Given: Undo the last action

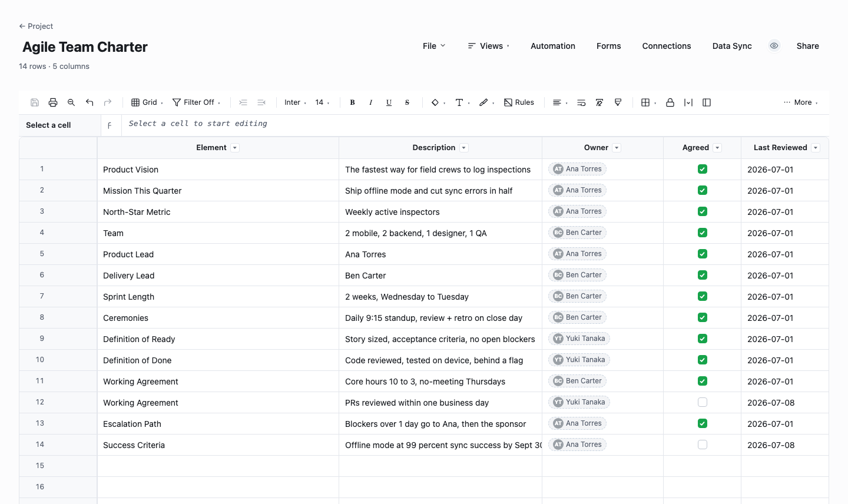Looking at the screenshot, I should (x=90, y=102).
